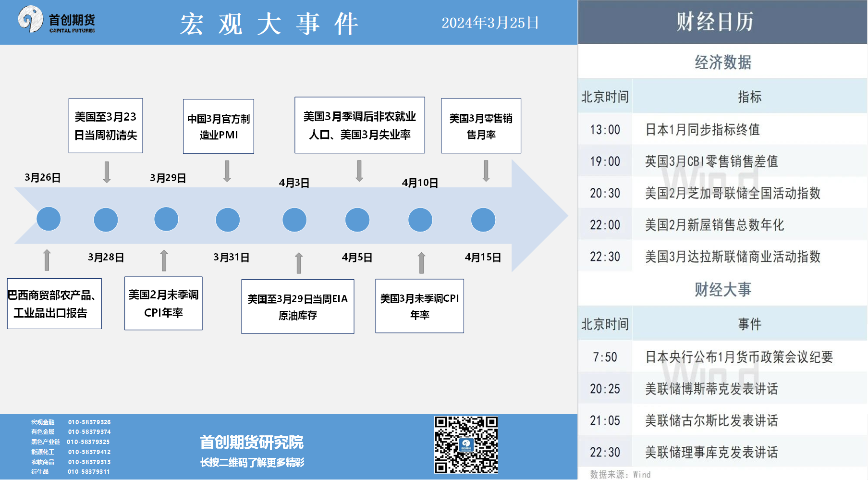
Task: Click the timeline dot above 3月28日
Action: tap(106, 220)
